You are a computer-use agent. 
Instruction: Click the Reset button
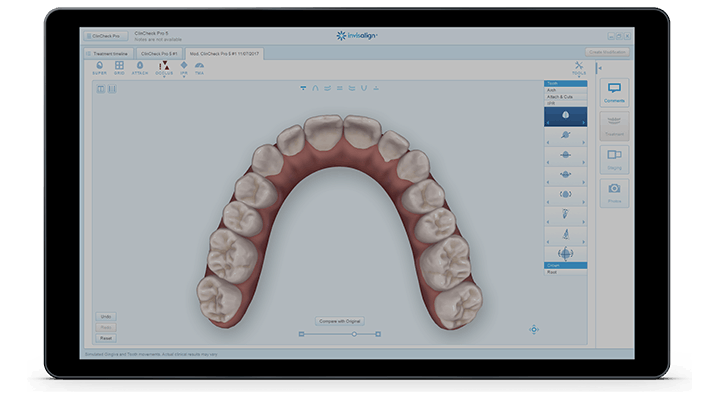pyautogui.click(x=106, y=338)
